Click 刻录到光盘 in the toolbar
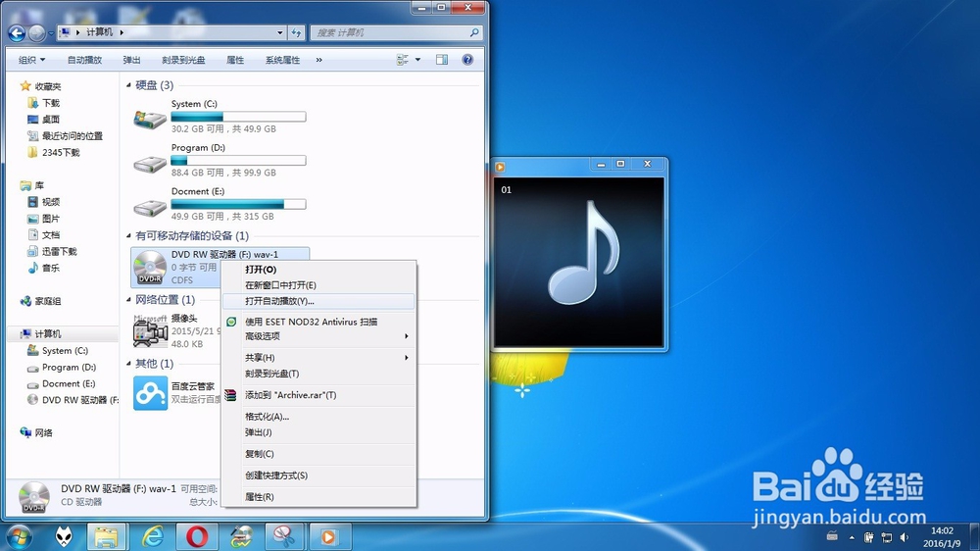 183,60
